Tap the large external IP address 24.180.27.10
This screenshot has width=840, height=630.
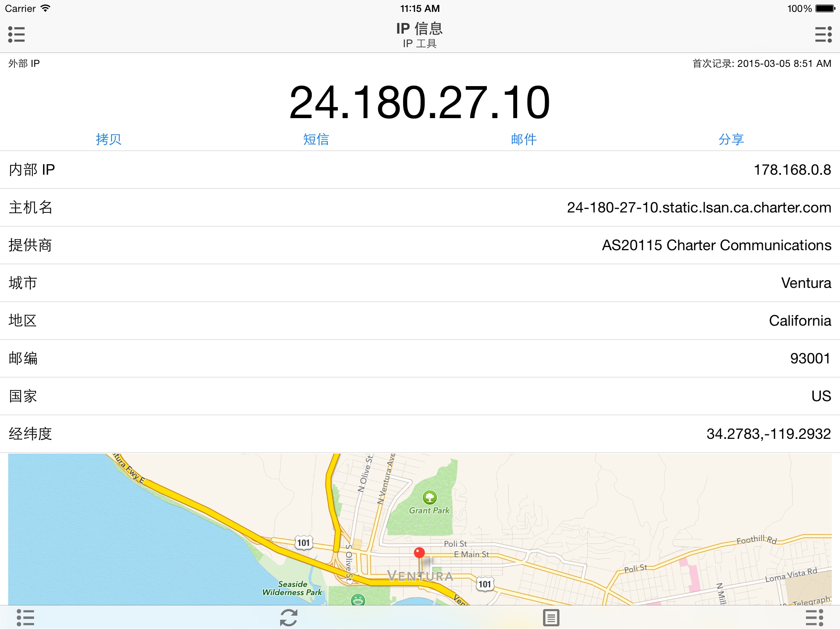click(419, 103)
